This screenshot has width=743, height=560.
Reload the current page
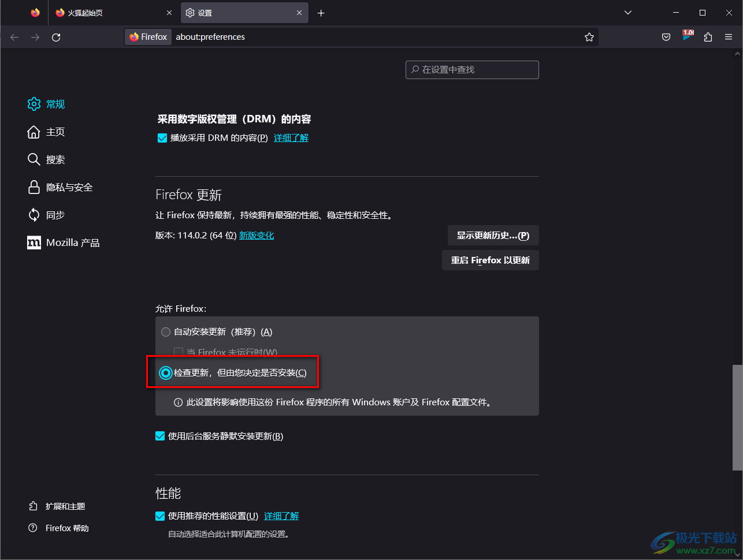[x=56, y=37]
